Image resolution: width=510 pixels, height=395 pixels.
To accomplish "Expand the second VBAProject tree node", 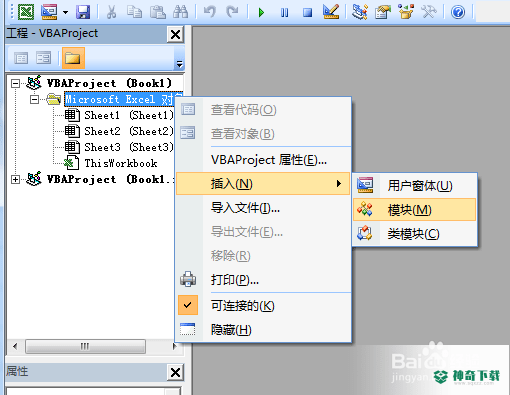I will click(x=15, y=179).
